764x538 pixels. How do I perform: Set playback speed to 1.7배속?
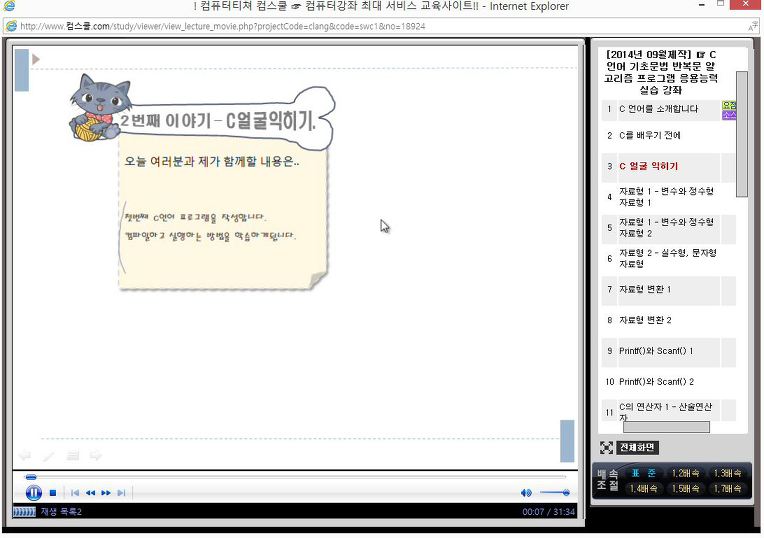point(727,488)
